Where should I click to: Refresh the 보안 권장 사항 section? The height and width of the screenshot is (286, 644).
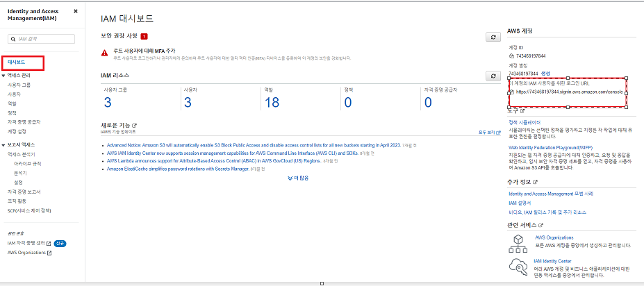[493, 37]
